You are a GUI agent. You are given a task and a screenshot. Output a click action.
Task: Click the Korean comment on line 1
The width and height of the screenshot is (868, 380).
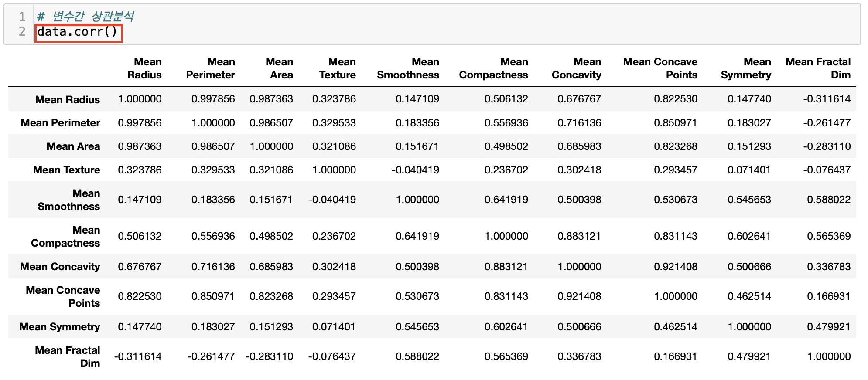click(85, 17)
